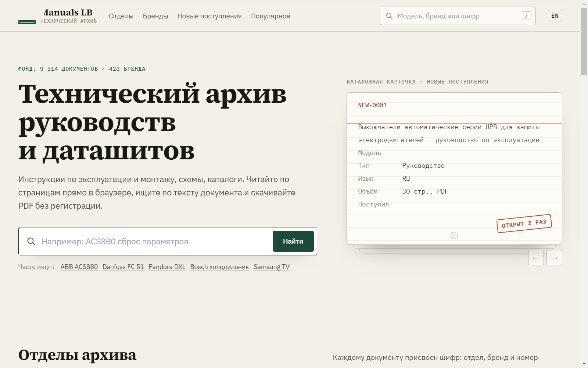Viewport: 588px width, 368px height.
Task: Click the page vertical scrollbar thumb
Action: pos(584,41)
